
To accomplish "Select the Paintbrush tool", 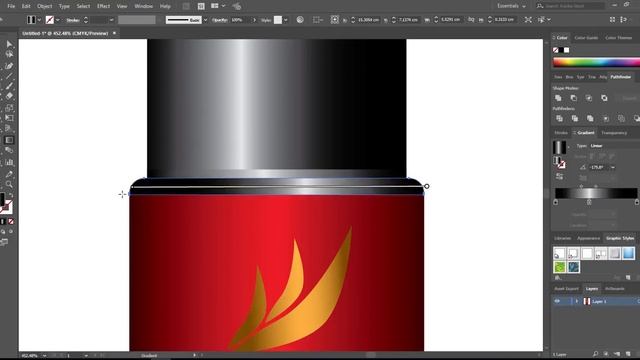I will coord(9,86).
